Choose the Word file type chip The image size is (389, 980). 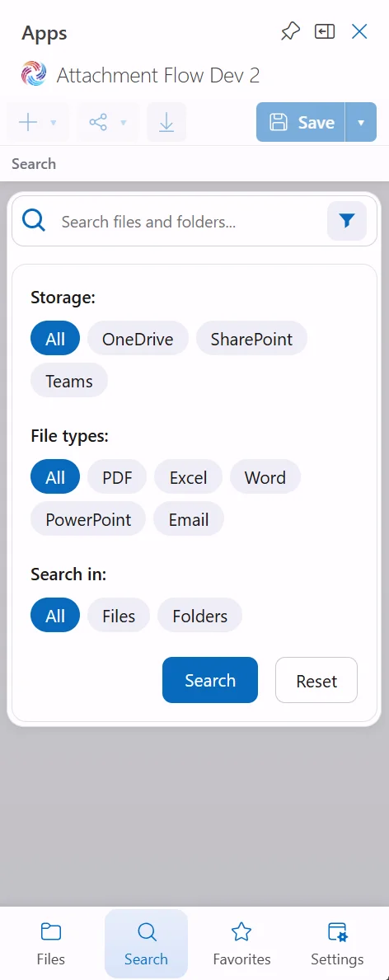point(265,477)
